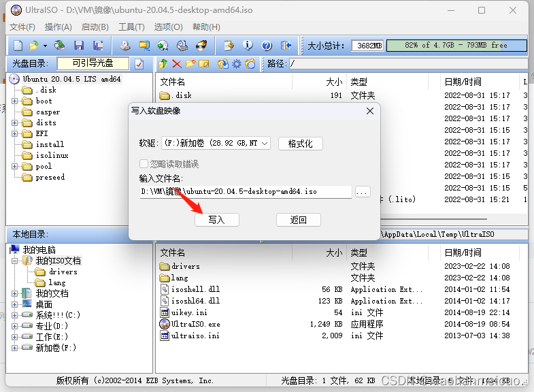Expand the EFI folder node

pyautogui.click(x=14, y=133)
